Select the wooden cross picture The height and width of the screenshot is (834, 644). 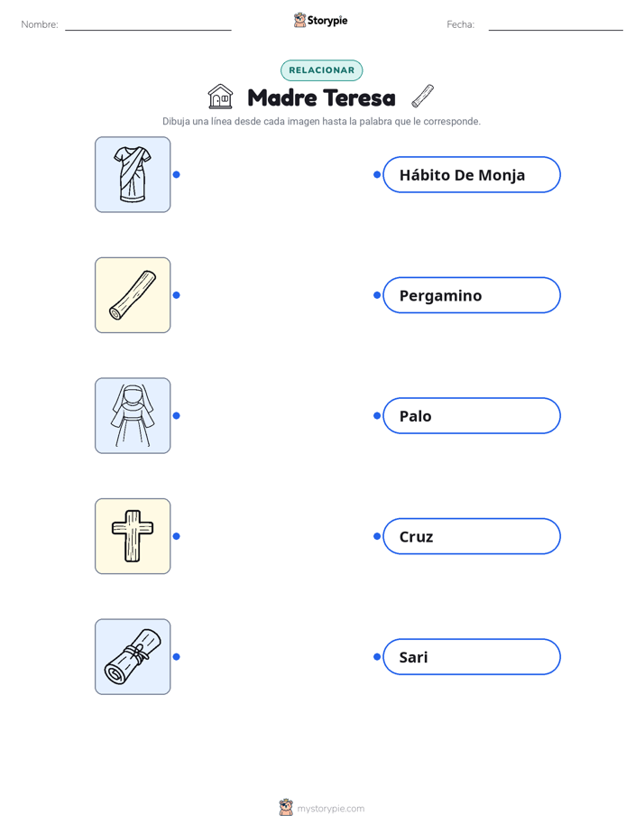pos(133,536)
